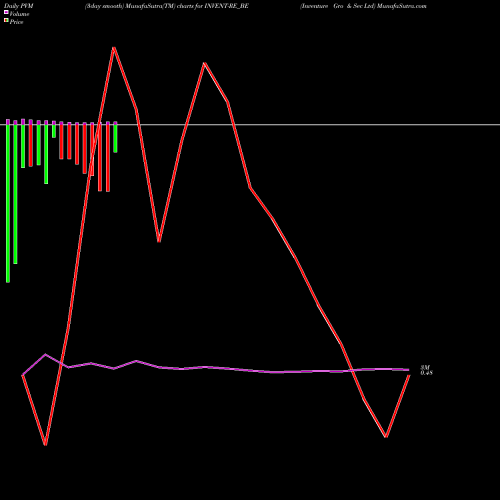Click the highest peak of red price line
This screenshot has width=500, height=500.
114,48
